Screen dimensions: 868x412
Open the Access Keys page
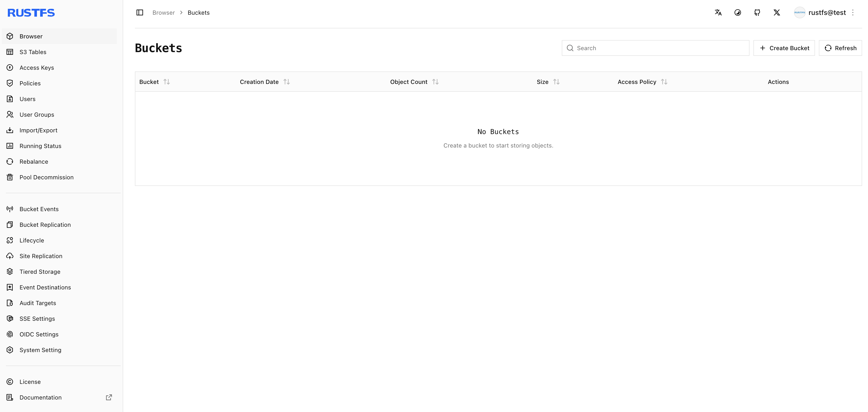(x=59, y=68)
